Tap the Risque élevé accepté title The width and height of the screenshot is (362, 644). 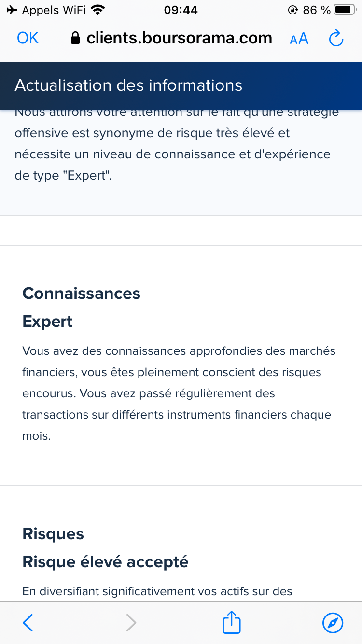(x=105, y=562)
